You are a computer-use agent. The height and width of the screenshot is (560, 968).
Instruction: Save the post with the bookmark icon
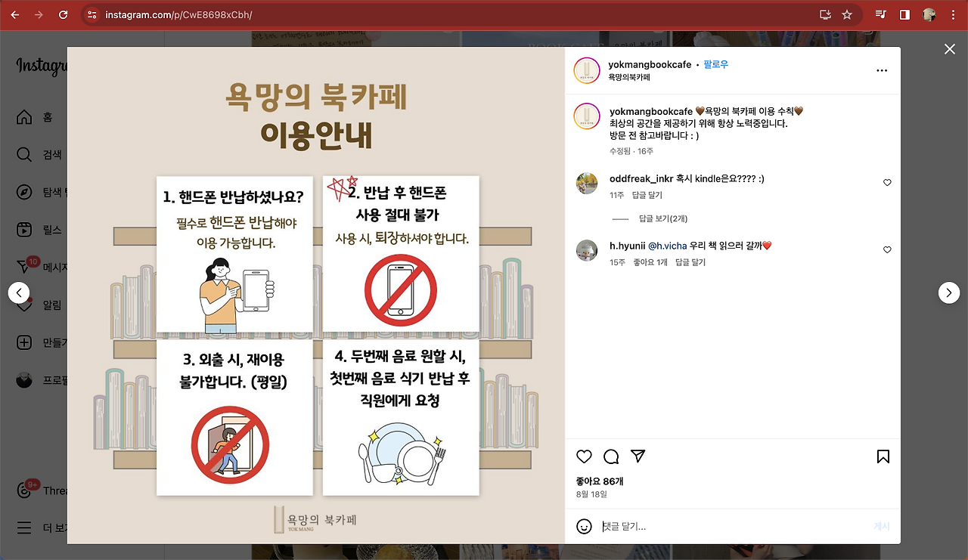[883, 456]
